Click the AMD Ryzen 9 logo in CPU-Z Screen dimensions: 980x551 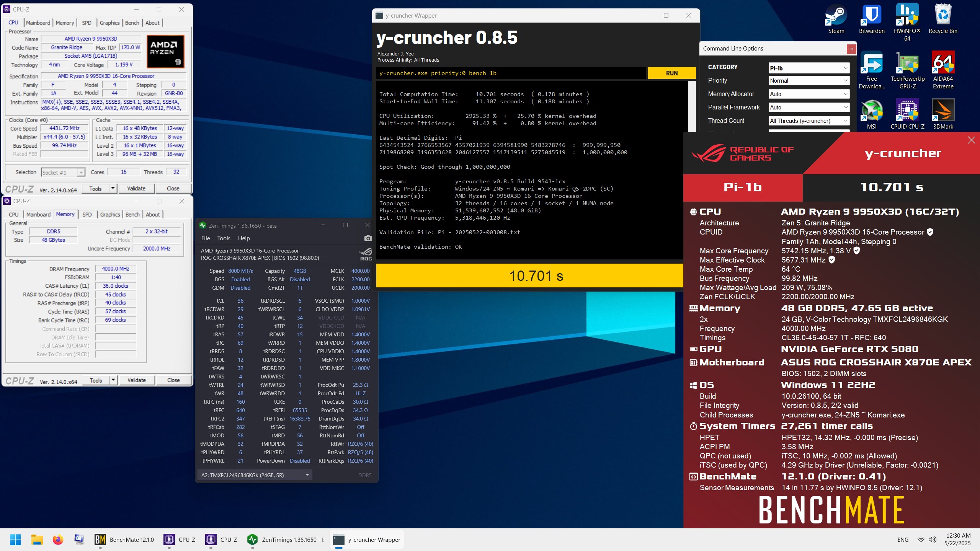pos(165,51)
